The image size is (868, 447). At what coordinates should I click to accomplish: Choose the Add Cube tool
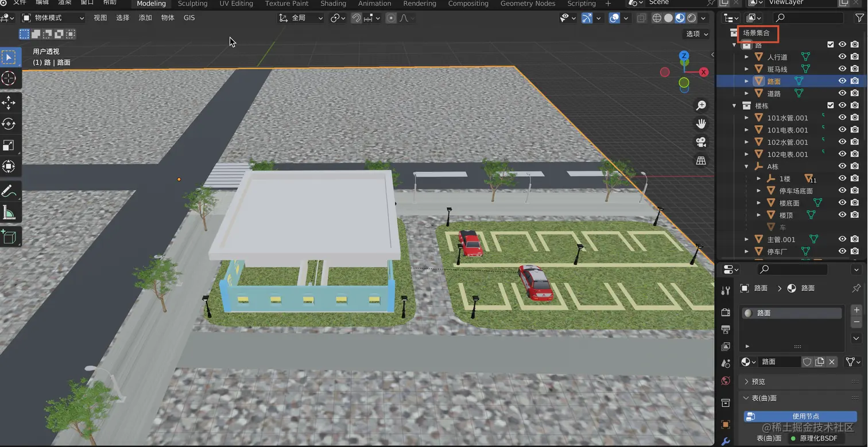click(9, 236)
